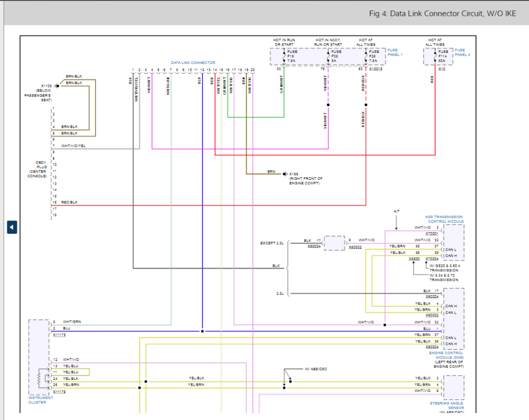Click fuse F114 50A symbol
The image size is (529, 420).
435,56
